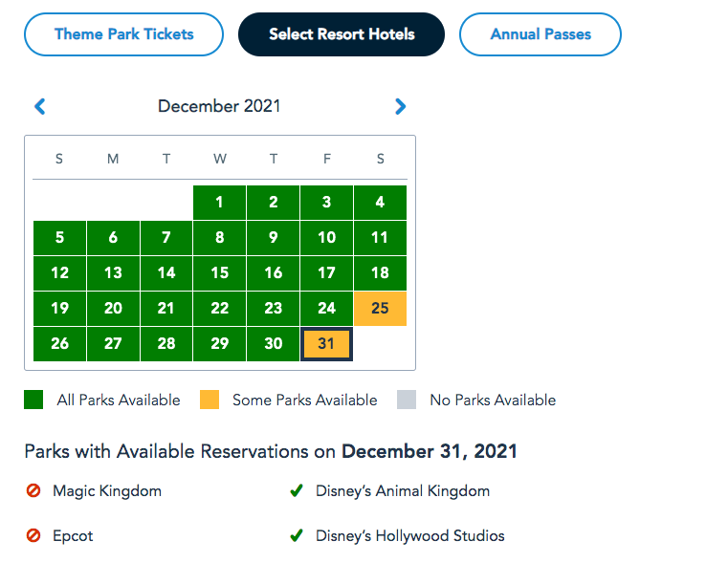Select the Annual Passes tab
728x563 pixels.
pyautogui.click(x=540, y=34)
